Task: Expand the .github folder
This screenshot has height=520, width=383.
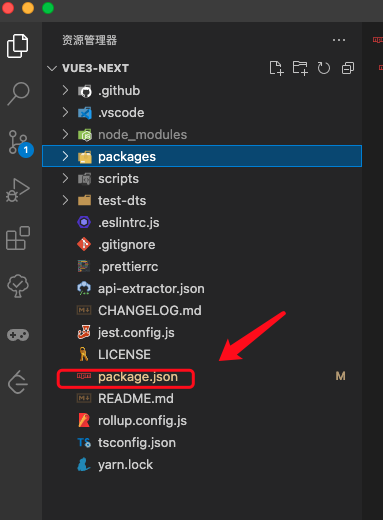Action: tap(65, 91)
